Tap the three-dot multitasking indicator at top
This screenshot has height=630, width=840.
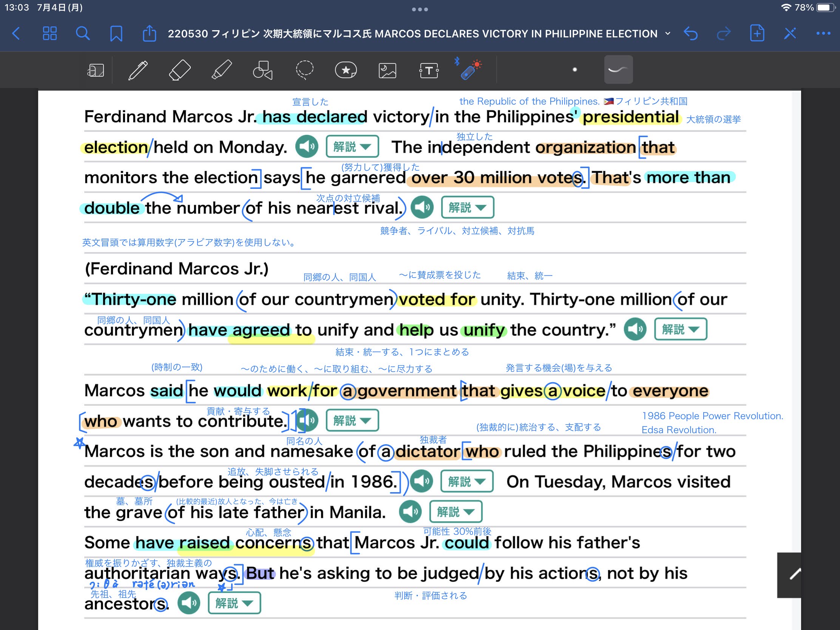tap(420, 9)
